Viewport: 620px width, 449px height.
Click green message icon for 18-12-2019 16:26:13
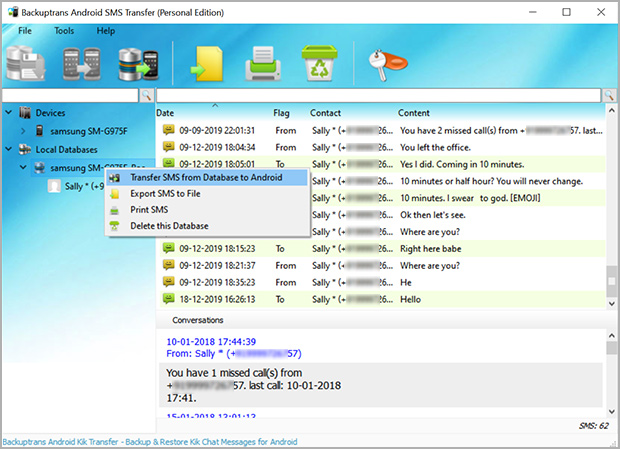pos(168,299)
